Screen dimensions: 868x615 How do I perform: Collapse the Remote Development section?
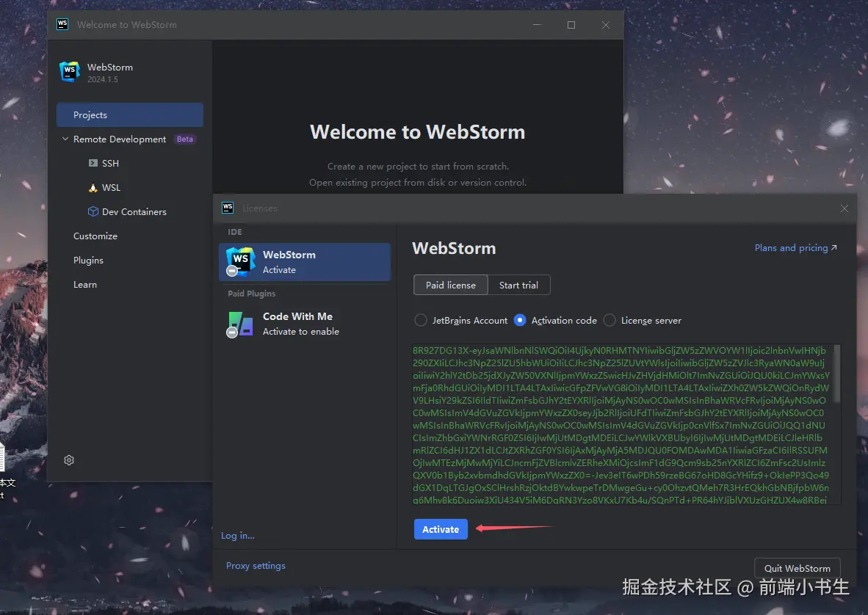tap(65, 139)
